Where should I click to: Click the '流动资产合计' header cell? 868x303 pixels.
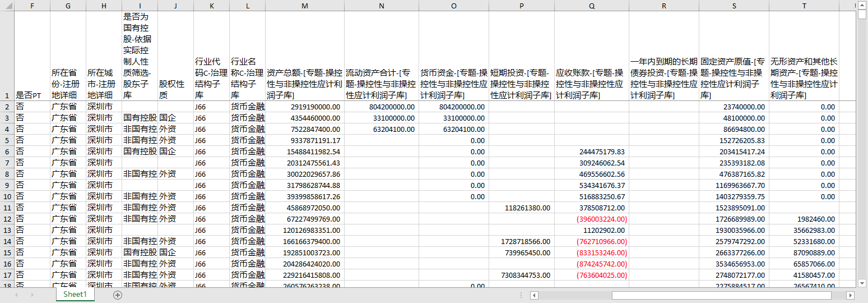coord(381,56)
